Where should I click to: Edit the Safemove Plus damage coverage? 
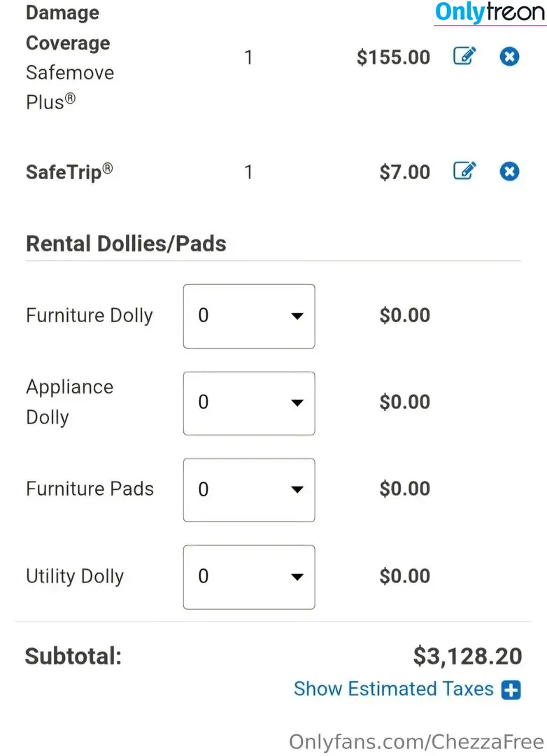[x=464, y=57]
